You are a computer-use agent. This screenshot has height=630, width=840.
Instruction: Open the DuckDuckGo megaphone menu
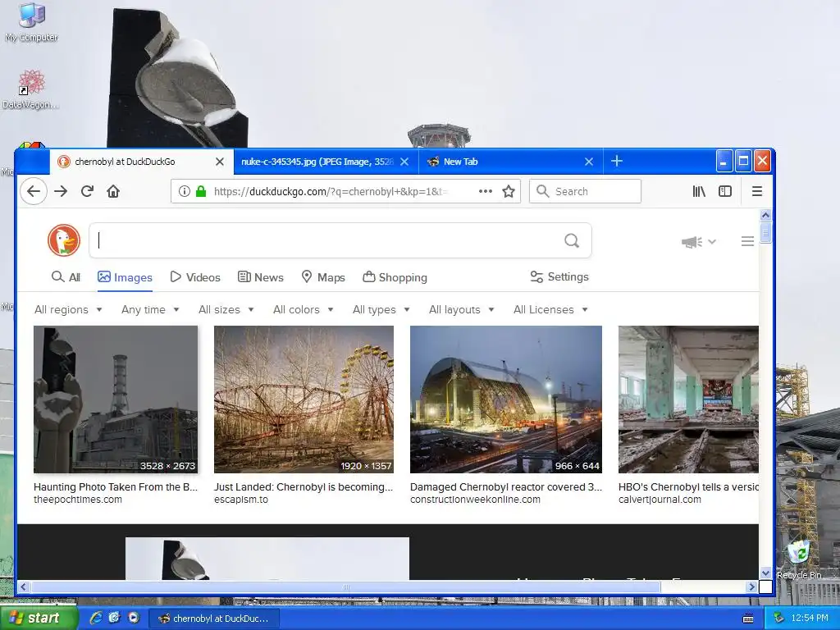pos(699,242)
